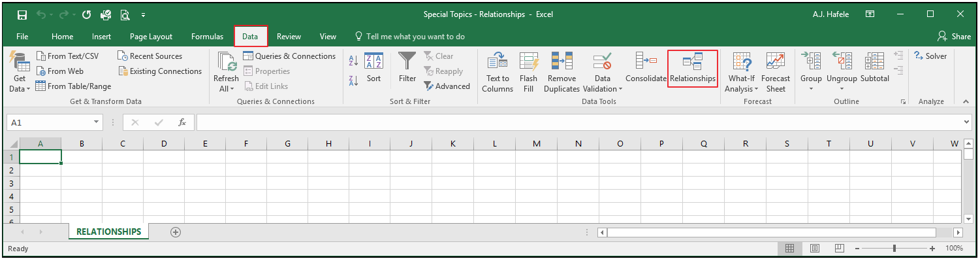Open Outline dialog launcher
The image size is (980, 261).
coord(904,102)
